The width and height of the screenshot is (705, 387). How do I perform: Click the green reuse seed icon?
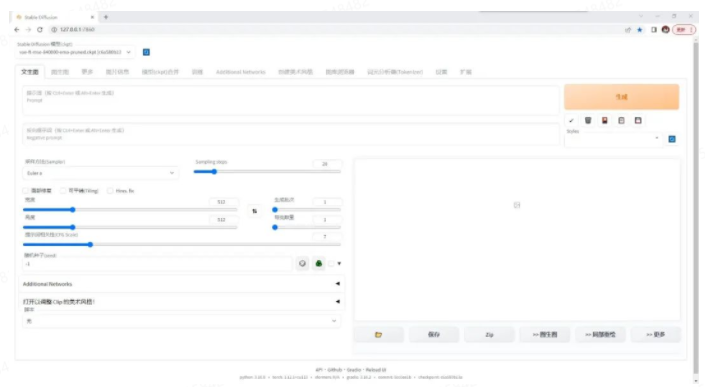tap(319, 263)
